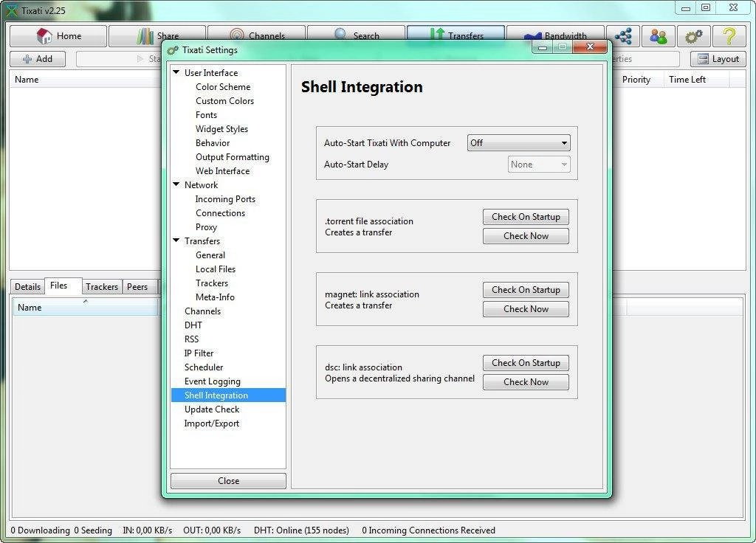Click the Add transfer button
The image size is (756, 543).
(x=38, y=59)
